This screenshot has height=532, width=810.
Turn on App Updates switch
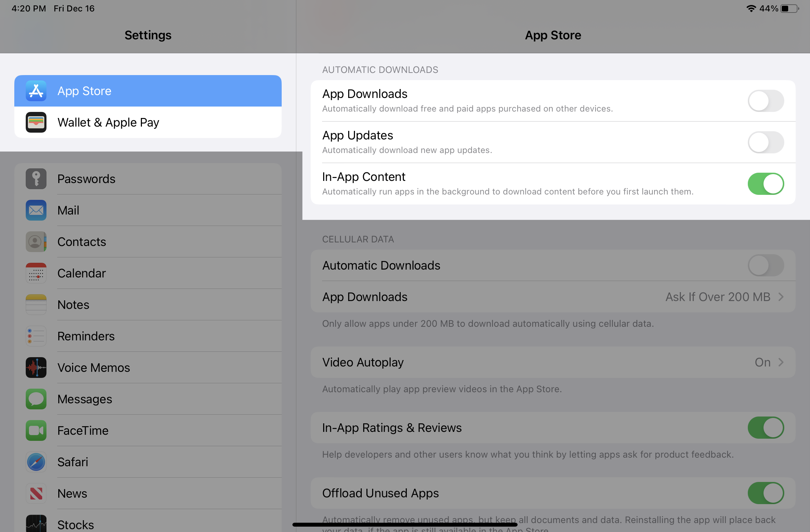tap(766, 142)
